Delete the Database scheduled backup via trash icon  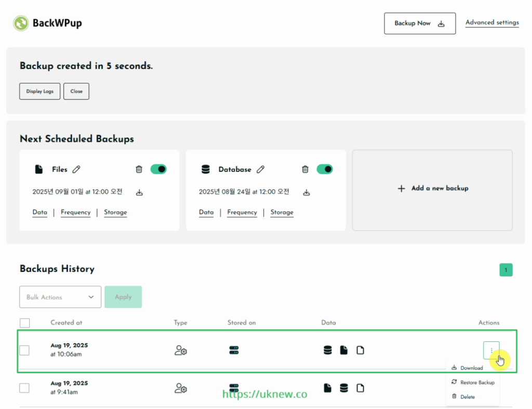point(305,169)
